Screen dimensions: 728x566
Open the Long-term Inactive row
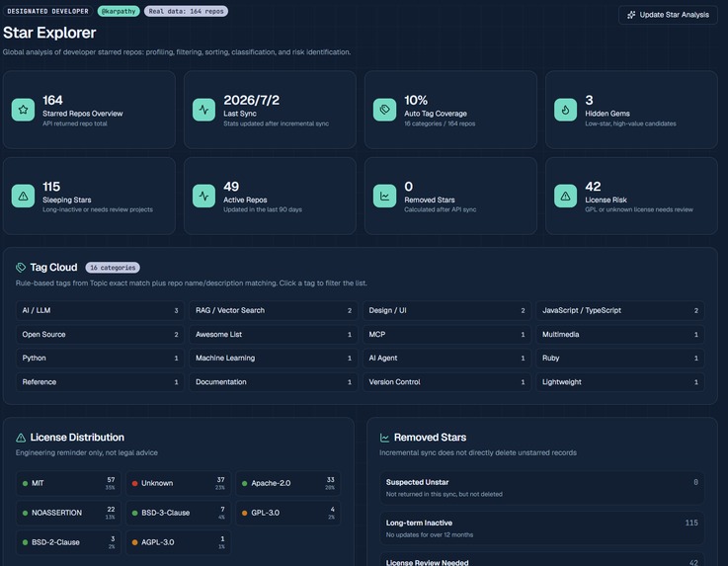542,528
